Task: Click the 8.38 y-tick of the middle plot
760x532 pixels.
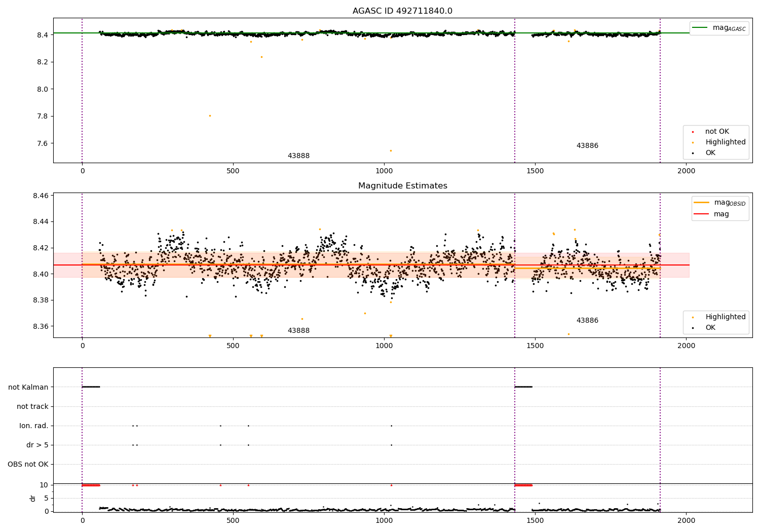Action: point(41,300)
